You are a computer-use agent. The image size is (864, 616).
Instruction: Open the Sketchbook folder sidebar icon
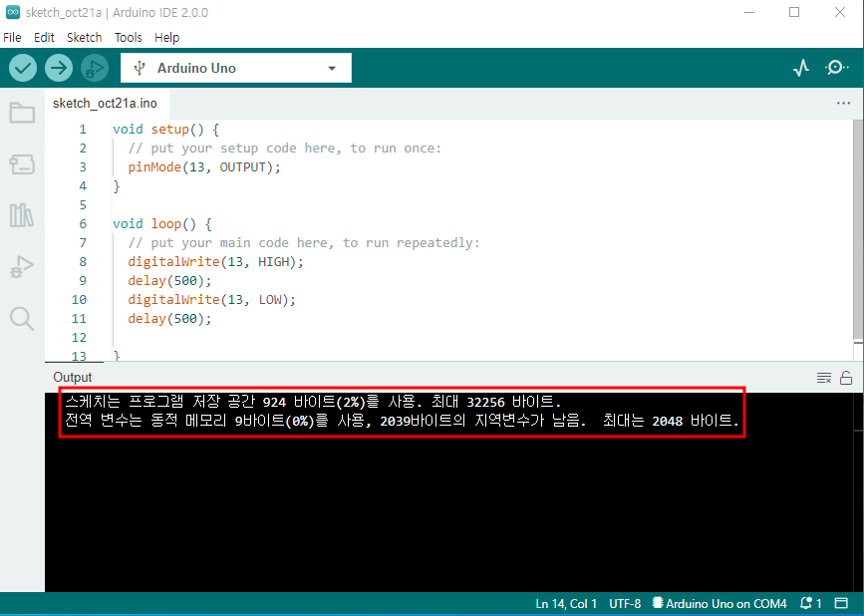point(22,113)
